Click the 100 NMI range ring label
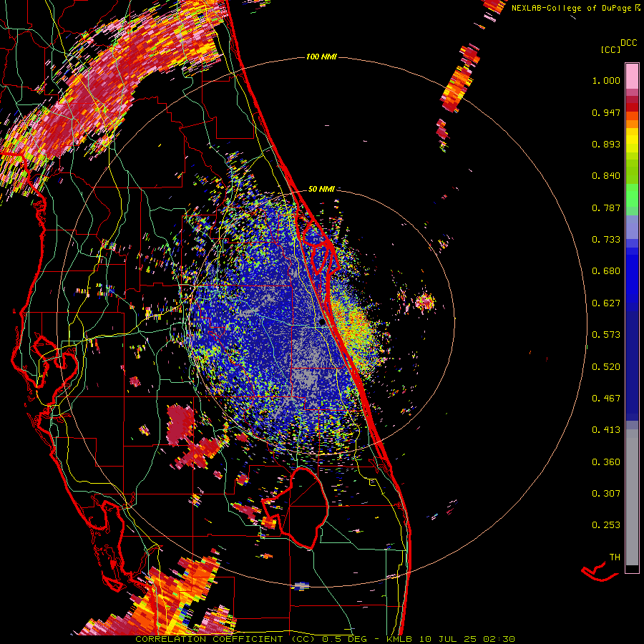This screenshot has width=644, height=644. pos(321,57)
